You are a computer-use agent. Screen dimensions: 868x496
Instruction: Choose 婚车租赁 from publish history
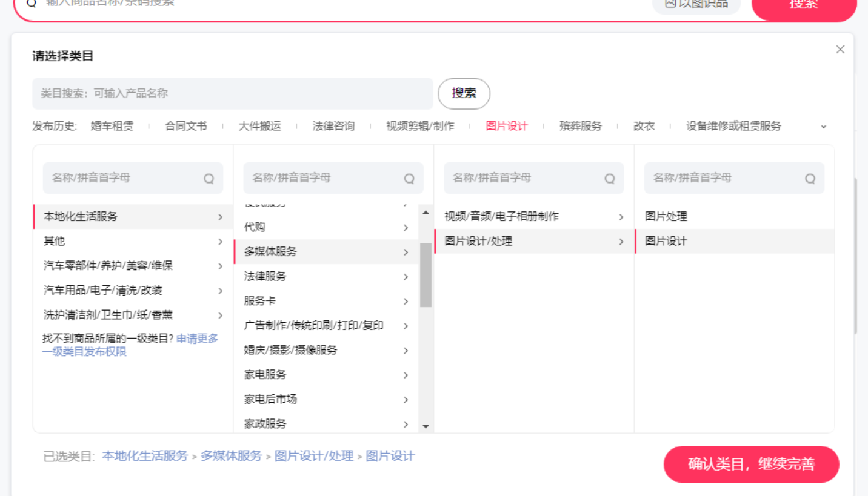112,126
